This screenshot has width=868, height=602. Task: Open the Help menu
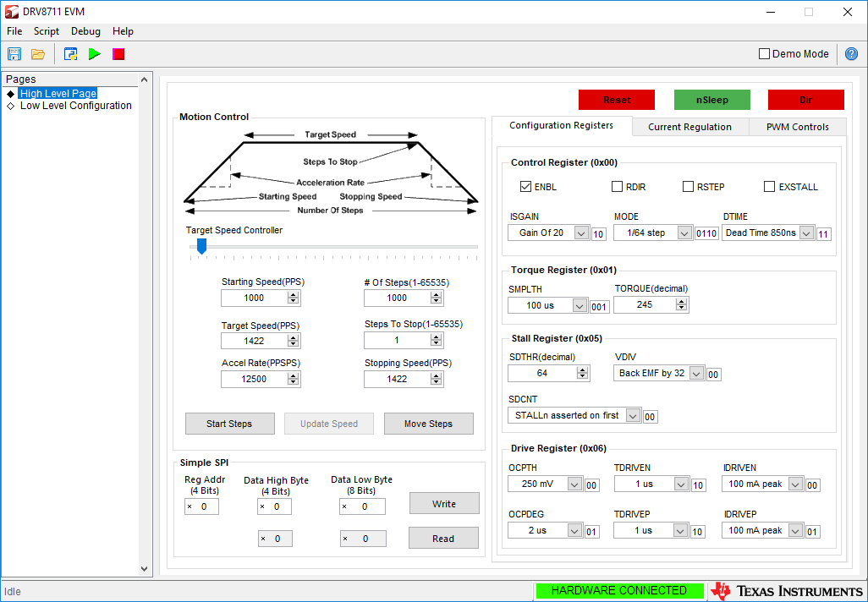click(123, 31)
